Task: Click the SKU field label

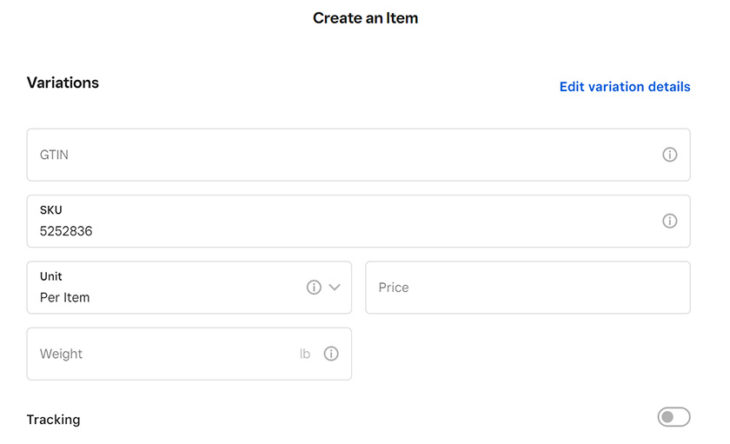Action: [x=51, y=210]
